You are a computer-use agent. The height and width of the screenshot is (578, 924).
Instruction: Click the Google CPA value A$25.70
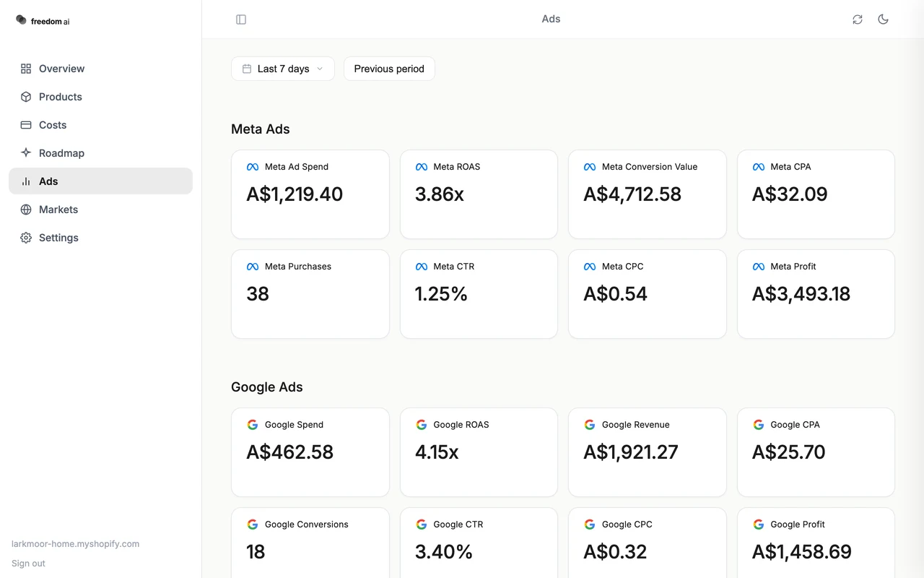point(789,452)
